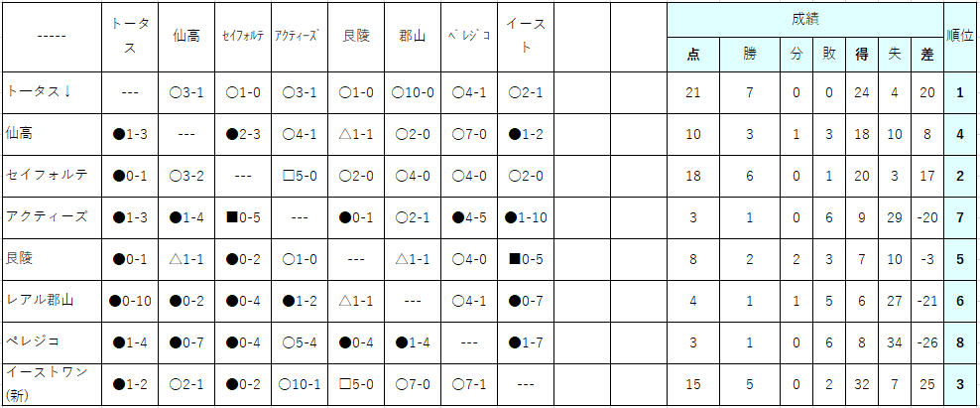Click the -26 goal difference cell
Viewport: 980px width, 408px height.
point(926,342)
